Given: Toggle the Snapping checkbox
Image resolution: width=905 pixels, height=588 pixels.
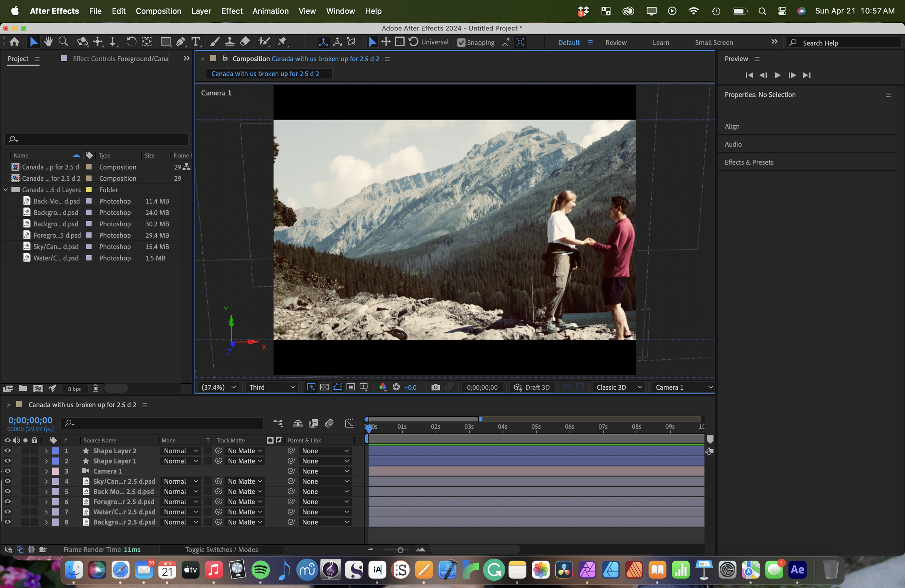Looking at the screenshot, I should click(461, 43).
